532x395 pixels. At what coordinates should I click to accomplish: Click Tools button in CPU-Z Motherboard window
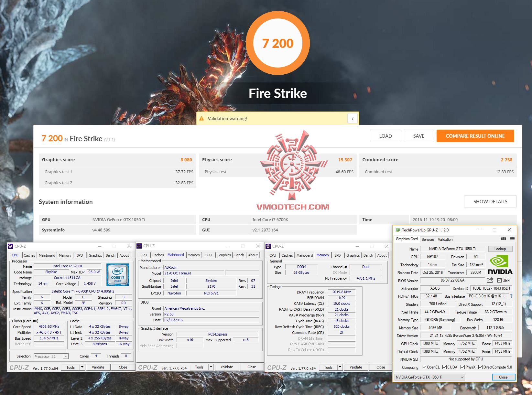pos(199,367)
